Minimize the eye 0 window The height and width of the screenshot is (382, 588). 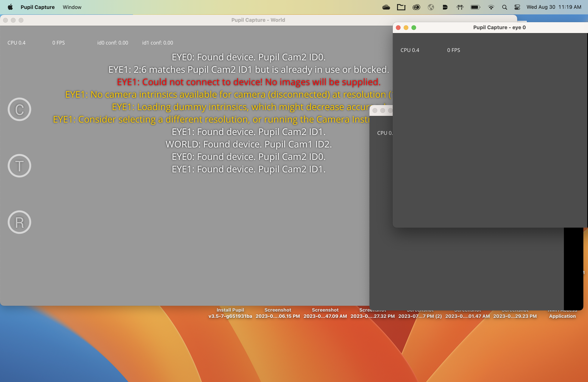tap(406, 28)
